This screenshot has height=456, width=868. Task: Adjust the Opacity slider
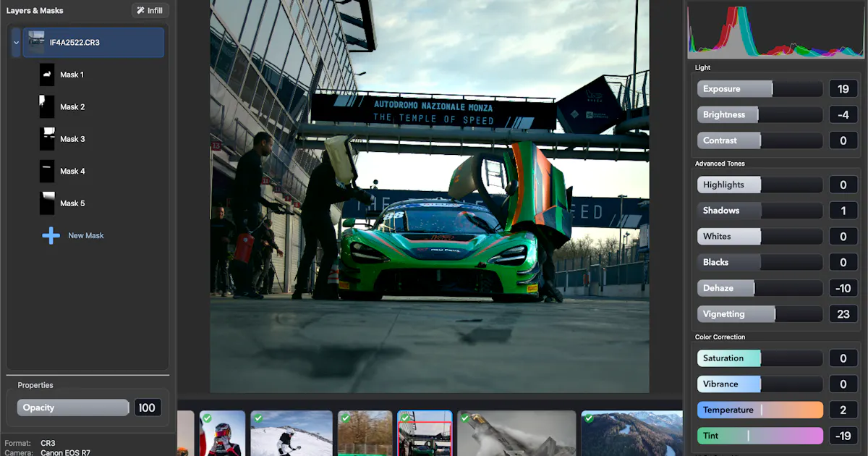pos(73,408)
